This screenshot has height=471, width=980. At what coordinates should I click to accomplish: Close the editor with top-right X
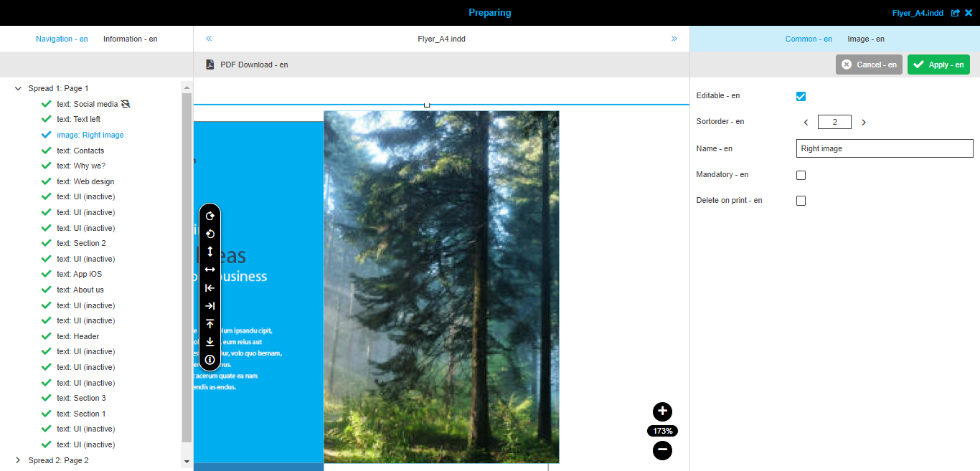(969, 13)
